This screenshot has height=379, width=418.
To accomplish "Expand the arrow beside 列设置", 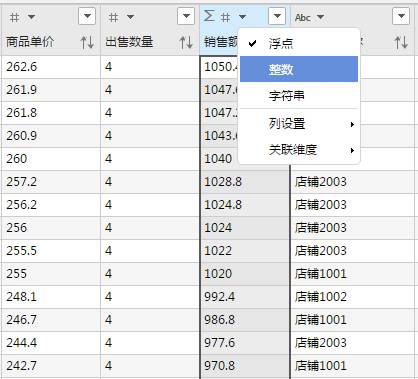I will (x=352, y=124).
